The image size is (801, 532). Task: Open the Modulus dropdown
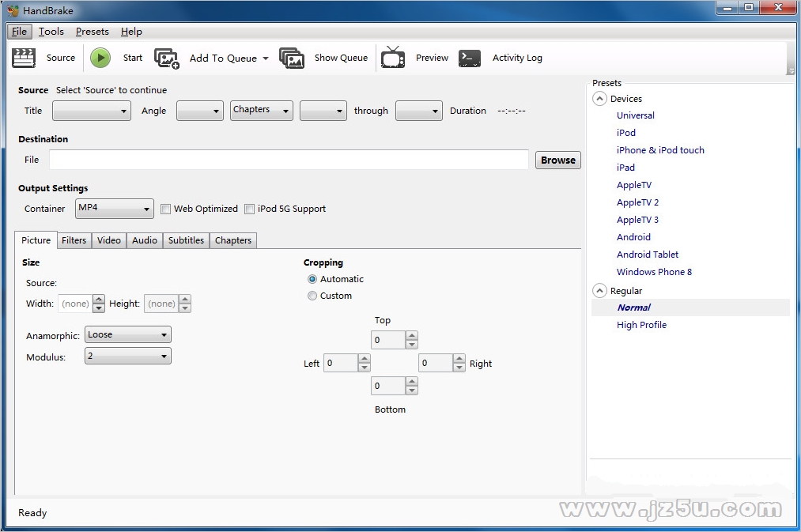(x=128, y=356)
